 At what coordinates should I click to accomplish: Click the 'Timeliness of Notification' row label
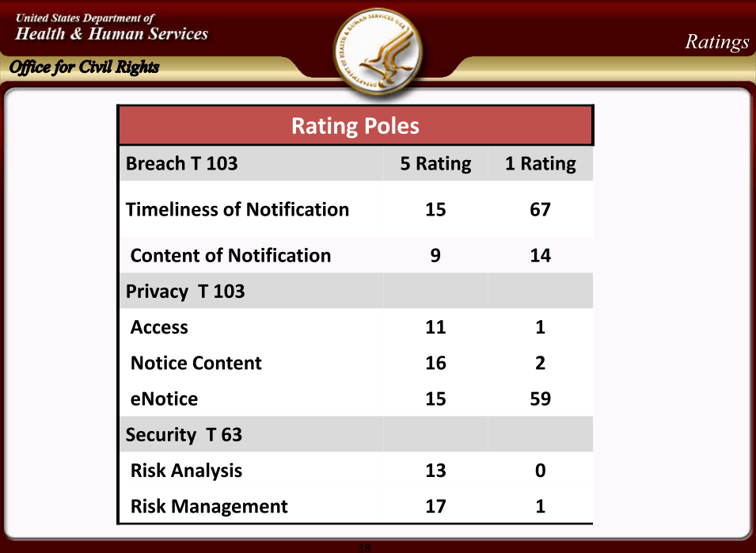pyautogui.click(x=237, y=209)
